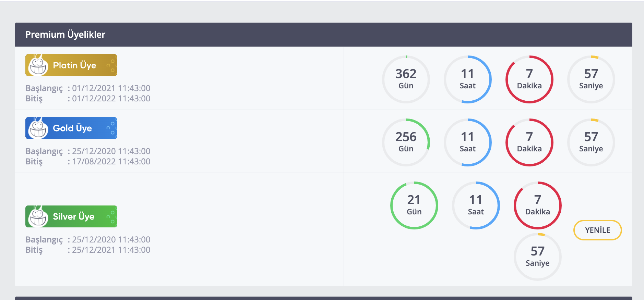Screen dimensions: 644x300
Task: Click the Gold Üye blue badge
Action: 71,128
